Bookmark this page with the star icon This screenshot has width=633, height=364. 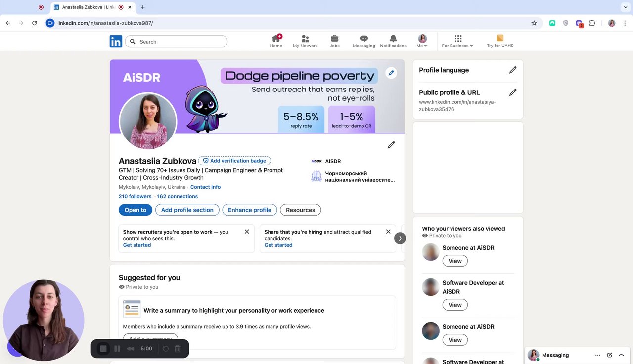coord(534,23)
